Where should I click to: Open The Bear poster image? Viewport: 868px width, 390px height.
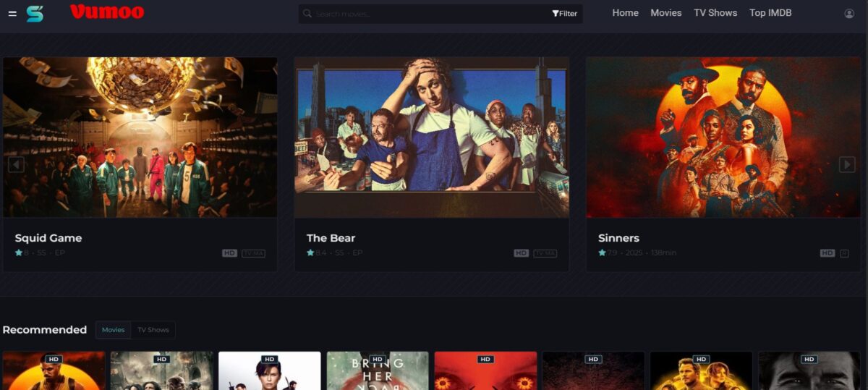click(x=431, y=137)
